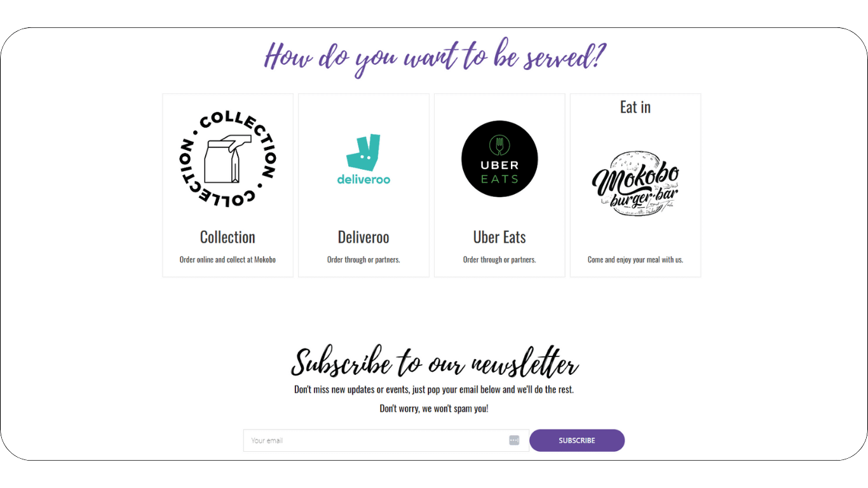Click the purple Subscribe button
The width and height of the screenshot is (868, 488).
click(577, 440)
